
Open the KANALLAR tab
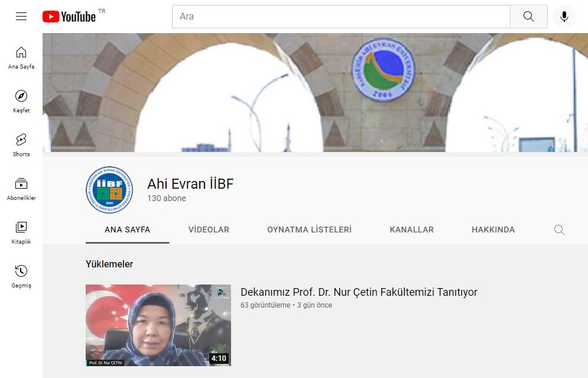pyautogui.click(x=412, y=230)
